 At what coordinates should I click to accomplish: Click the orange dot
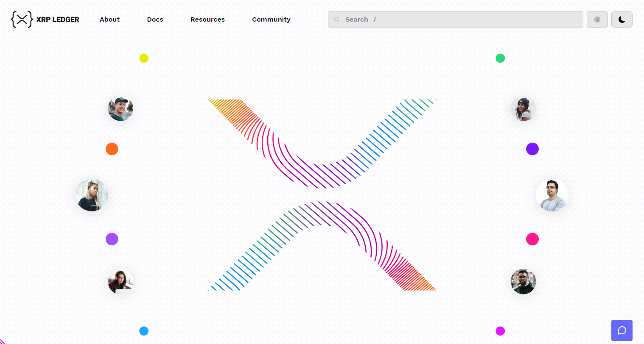point(112,149)
